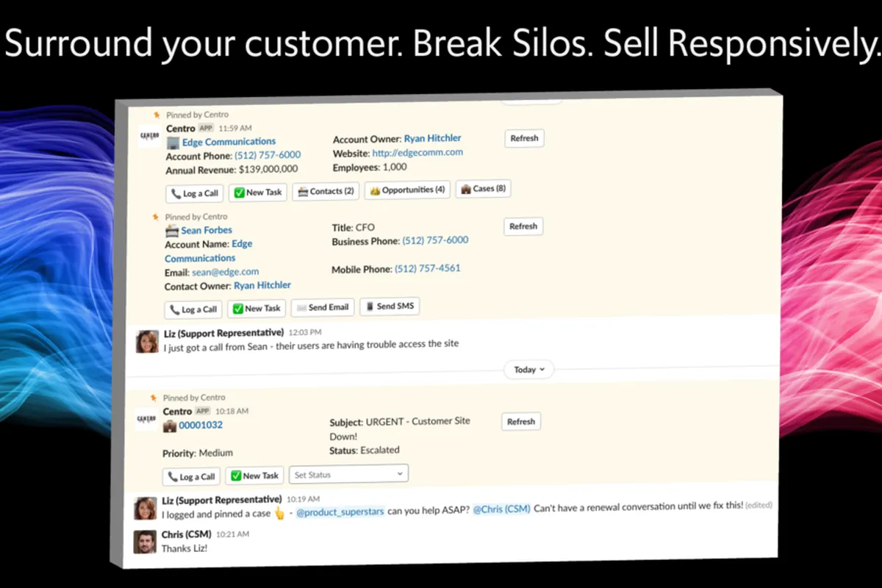Open the Today date divider dropdown

coord(529,370)
